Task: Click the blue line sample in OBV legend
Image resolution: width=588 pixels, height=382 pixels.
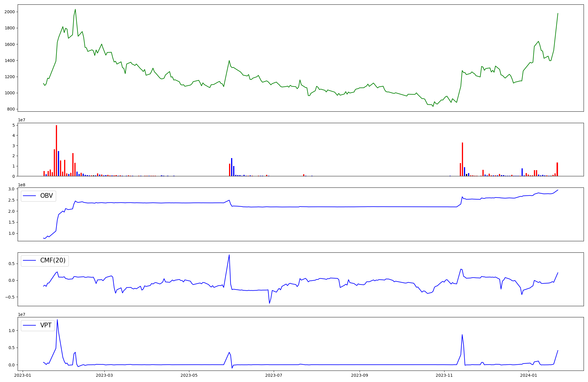Action: tap(29, 196)
